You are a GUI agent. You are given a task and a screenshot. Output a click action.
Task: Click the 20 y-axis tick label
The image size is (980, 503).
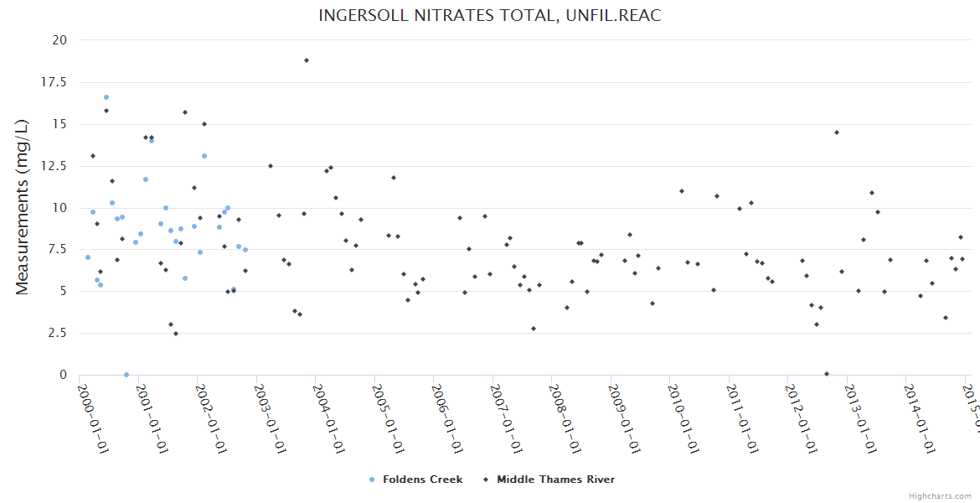click(x=59, y=40)
